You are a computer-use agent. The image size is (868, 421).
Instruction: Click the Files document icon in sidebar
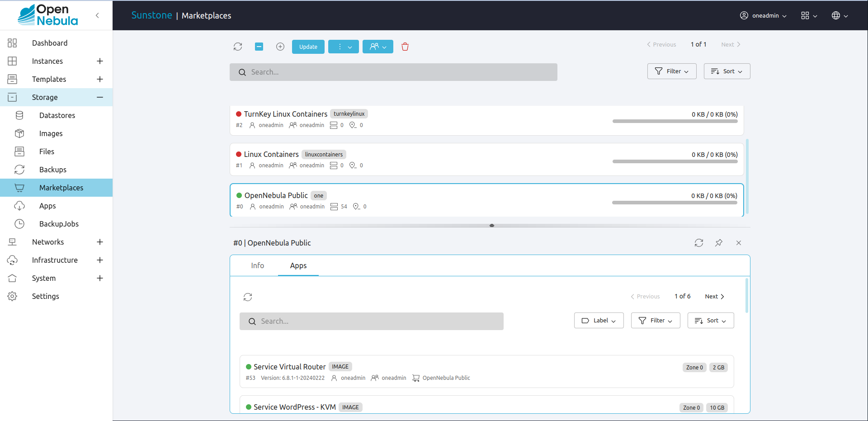(19, 151)
